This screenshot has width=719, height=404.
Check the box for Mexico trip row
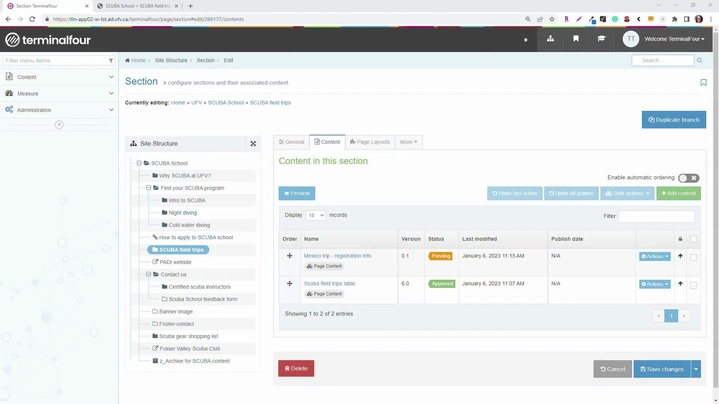(694, 256)
